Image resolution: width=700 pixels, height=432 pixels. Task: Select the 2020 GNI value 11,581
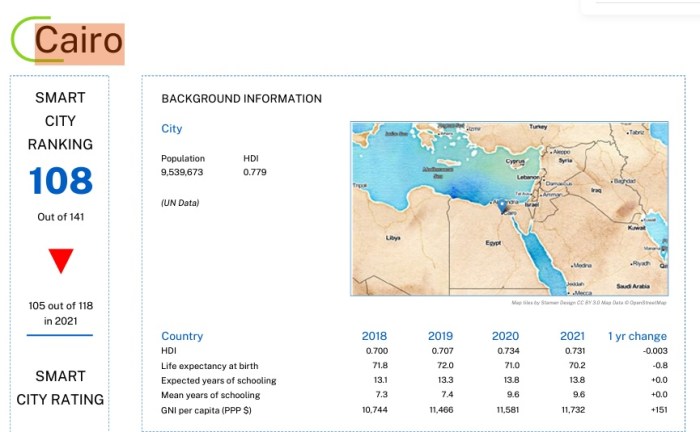point(508,410)
